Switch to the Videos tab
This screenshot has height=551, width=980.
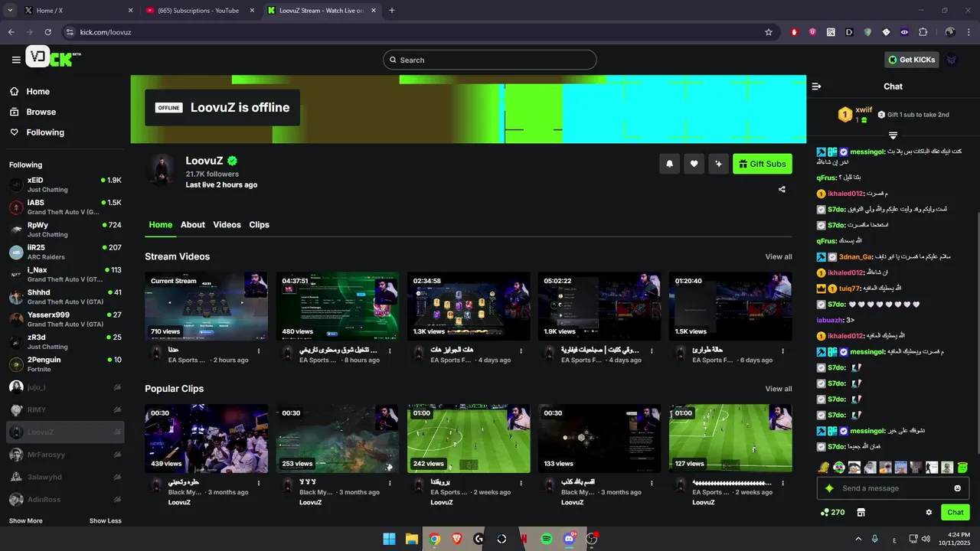tap(227, 225)
